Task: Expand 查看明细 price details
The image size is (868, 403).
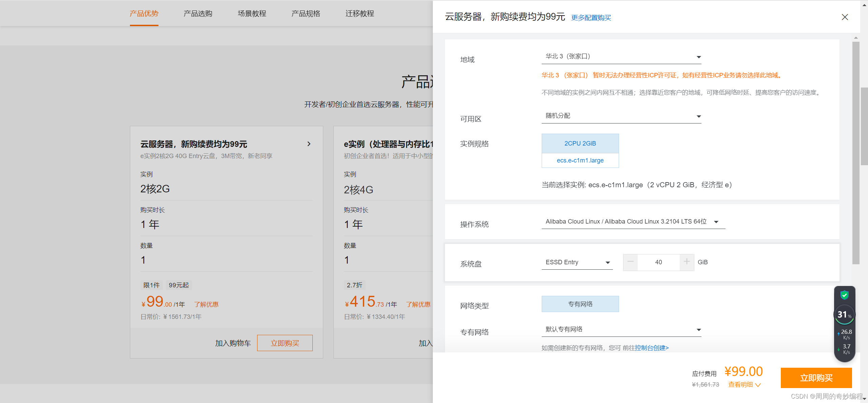Action: click(744, 385)
